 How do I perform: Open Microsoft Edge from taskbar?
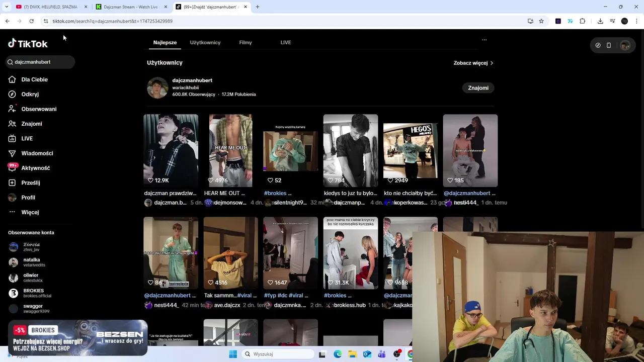pyautogui.click(x=338, y=354)
